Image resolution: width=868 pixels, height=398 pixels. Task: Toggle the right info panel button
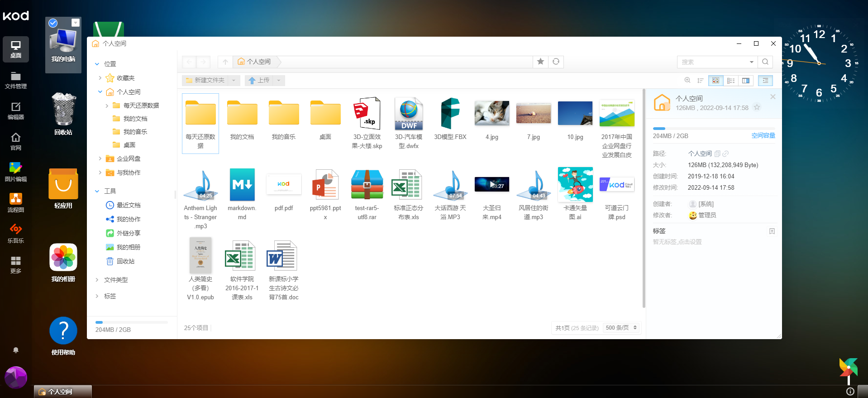(x=765, y=81)
